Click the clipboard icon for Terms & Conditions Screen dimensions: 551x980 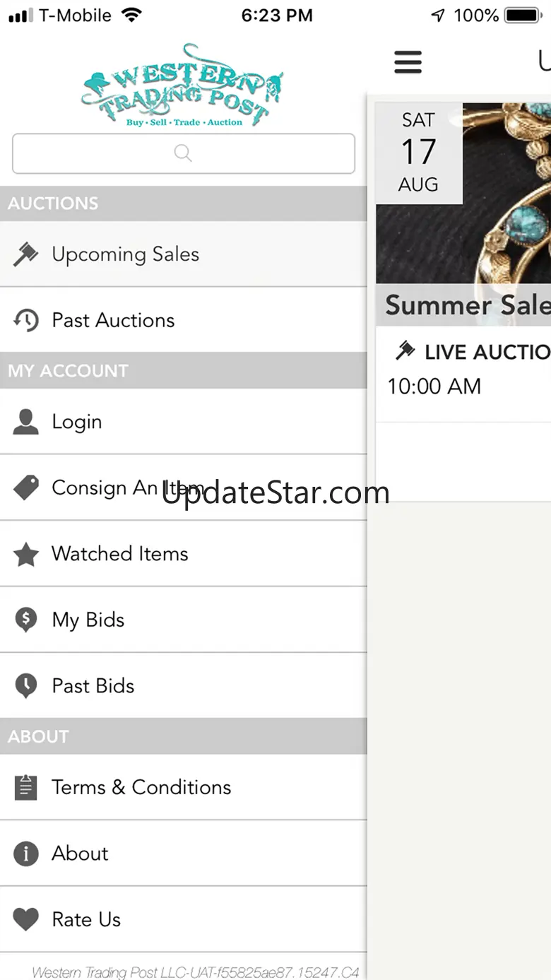26,787
